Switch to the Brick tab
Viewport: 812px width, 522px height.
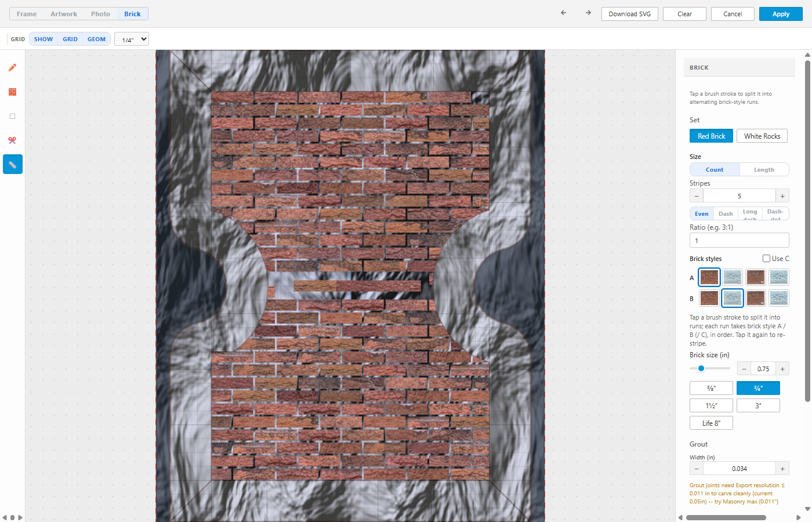click(132, 14)
